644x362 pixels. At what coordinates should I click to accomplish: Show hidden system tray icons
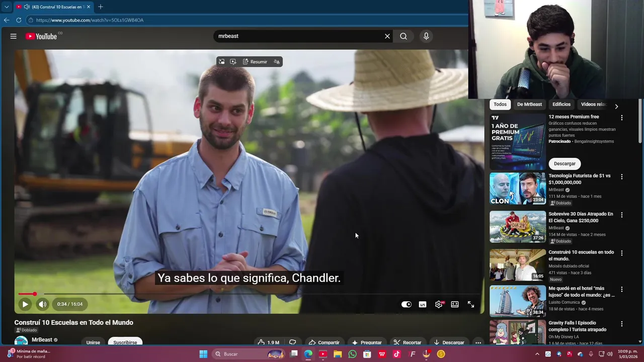537,354
